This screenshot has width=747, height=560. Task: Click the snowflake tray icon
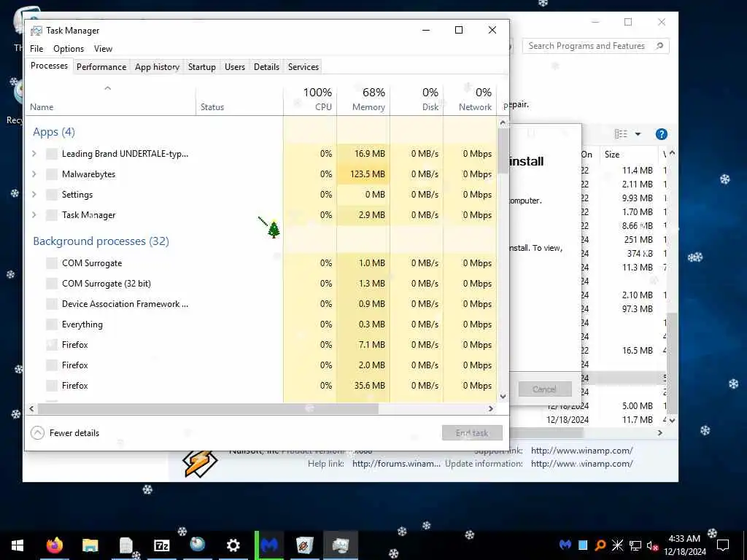(617, 545)
